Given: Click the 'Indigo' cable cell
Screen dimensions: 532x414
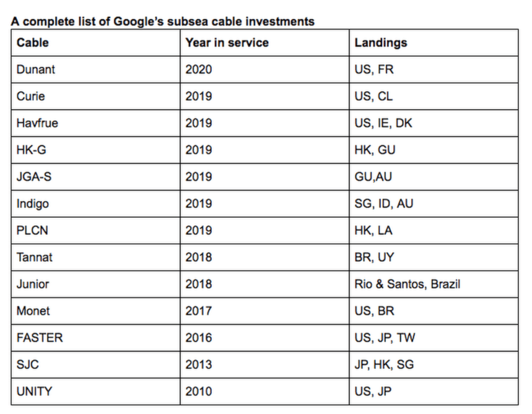Looking at the screenshot, I should pos(33,204).
